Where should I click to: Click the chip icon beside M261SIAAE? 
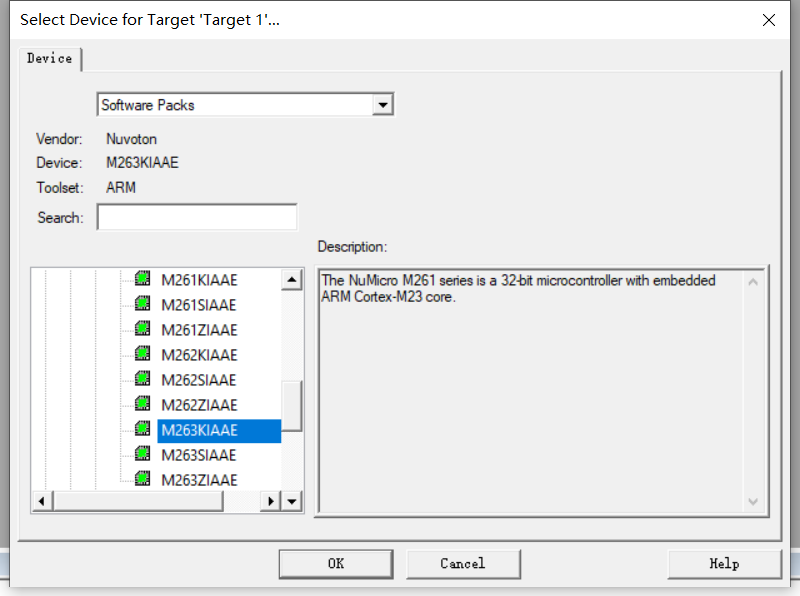pyautogui.click(x=142, y=304)
